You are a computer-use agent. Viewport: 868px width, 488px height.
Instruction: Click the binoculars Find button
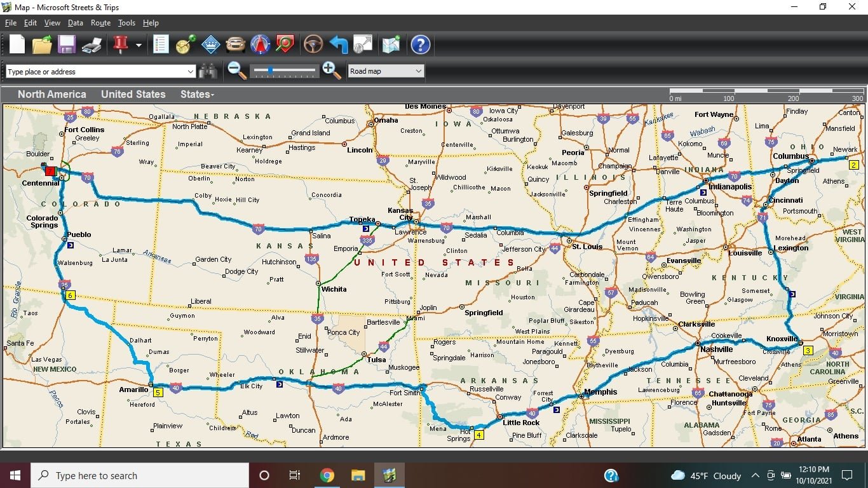208,71
